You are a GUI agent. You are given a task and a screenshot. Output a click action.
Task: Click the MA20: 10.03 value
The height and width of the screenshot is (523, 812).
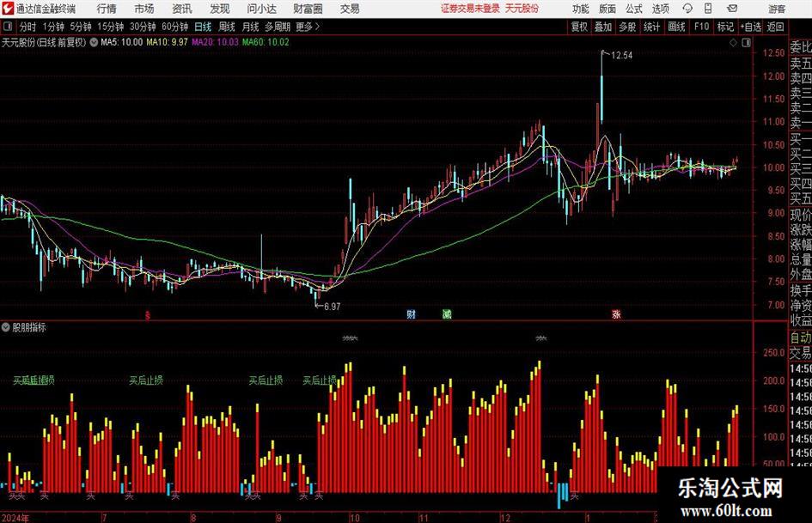point(215,42)
